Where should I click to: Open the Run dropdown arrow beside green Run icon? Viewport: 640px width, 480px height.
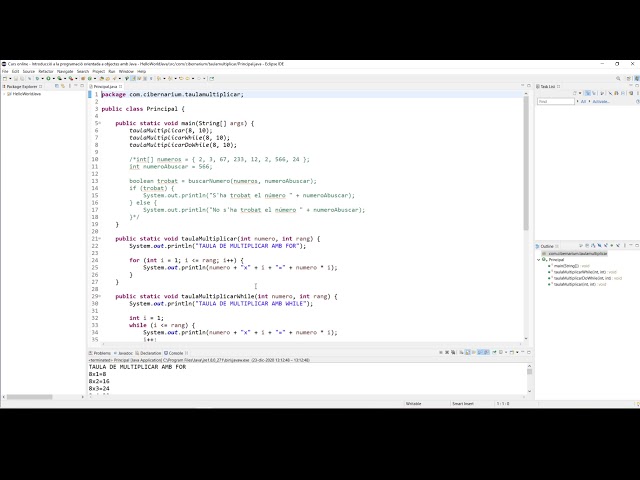click(53, 78)
